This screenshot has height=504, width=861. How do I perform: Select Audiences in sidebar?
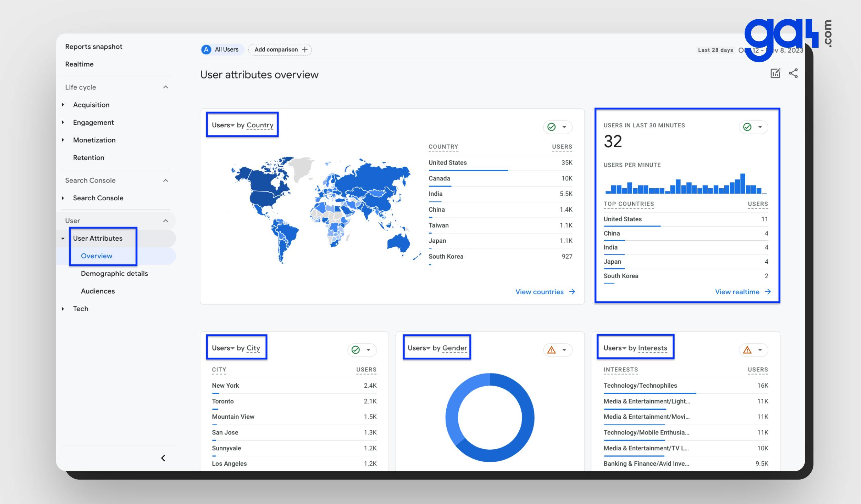(x=98, y=291)
